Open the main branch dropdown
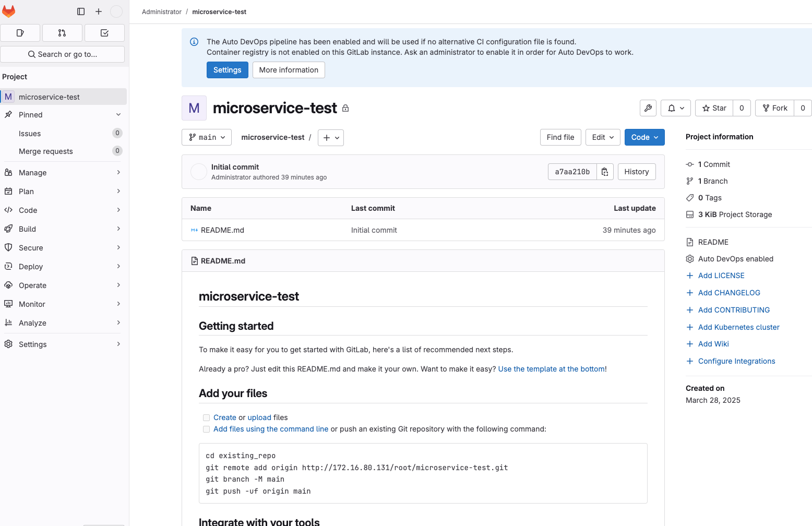This screenshot has width=812, height=526. (207, 137)
